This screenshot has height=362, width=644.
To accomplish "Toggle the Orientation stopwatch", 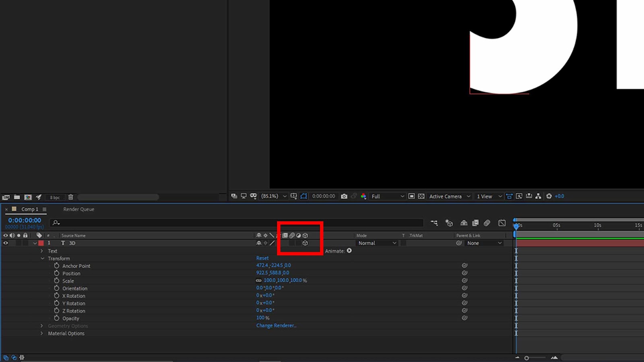I will tap(57, 288).
